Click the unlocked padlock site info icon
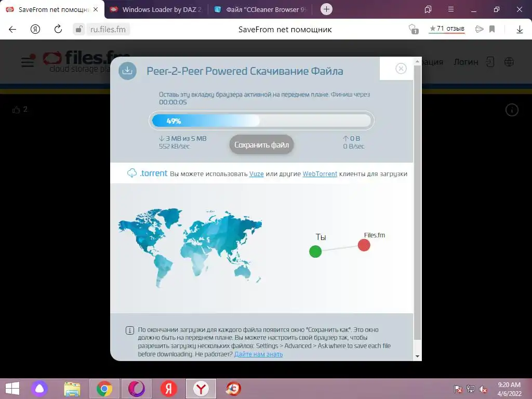 (79, 30)
